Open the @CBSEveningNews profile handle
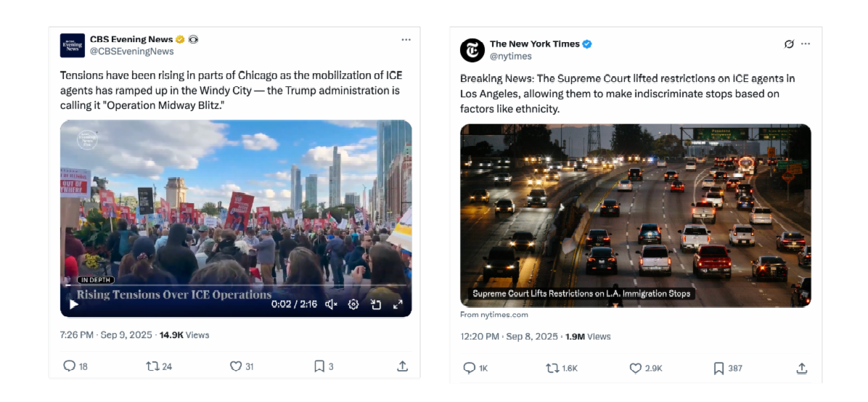868x402 pixels. pyautogui.click(x=132, y=52)
